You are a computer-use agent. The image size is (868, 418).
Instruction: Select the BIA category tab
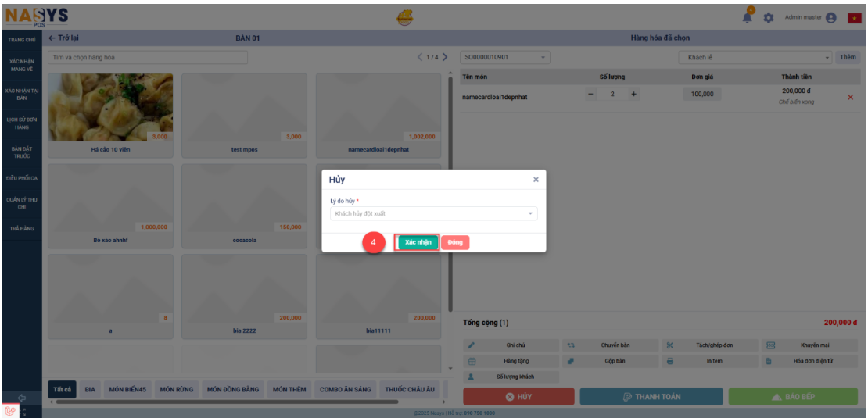point(89,389)
